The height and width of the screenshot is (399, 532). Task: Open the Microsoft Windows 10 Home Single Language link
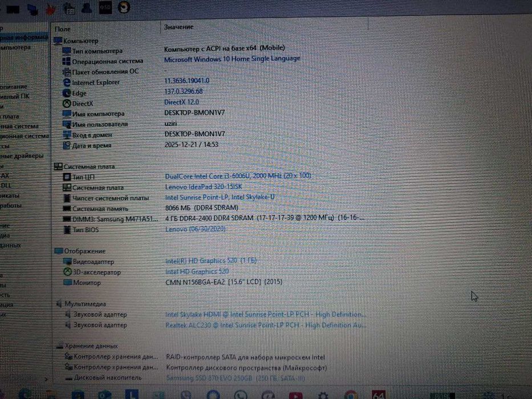[x=232, y=59]
